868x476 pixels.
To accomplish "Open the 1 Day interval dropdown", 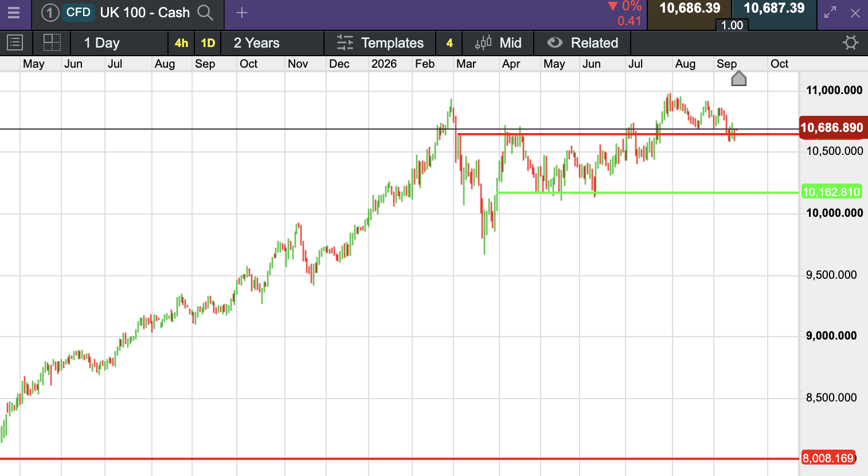I will pos(102,43).
